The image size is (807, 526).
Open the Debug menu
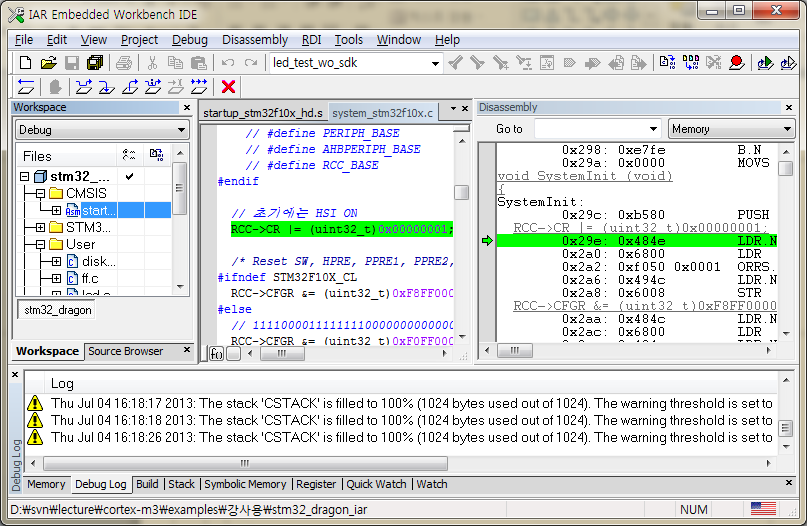(x=189, y=40)
